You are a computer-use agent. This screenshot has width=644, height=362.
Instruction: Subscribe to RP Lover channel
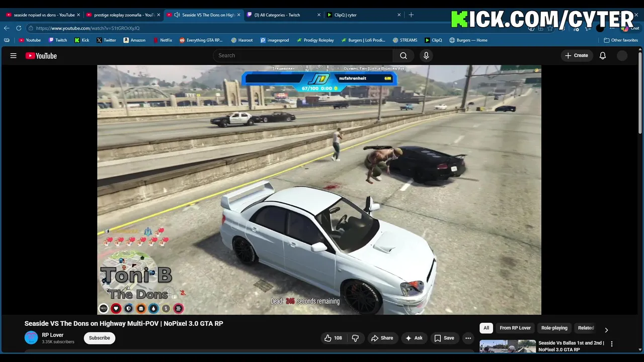[x=100, y=338]
